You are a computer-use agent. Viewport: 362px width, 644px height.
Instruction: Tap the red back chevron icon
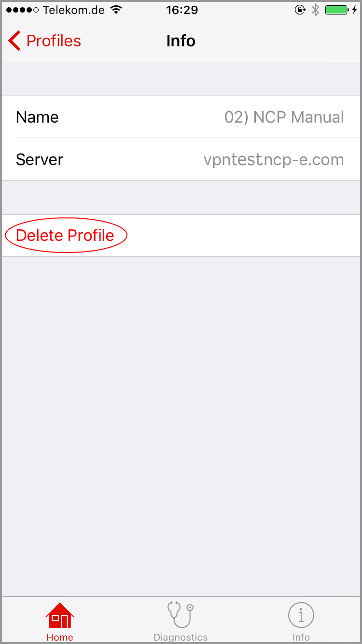pyautogui.click(x=14, y=41)
